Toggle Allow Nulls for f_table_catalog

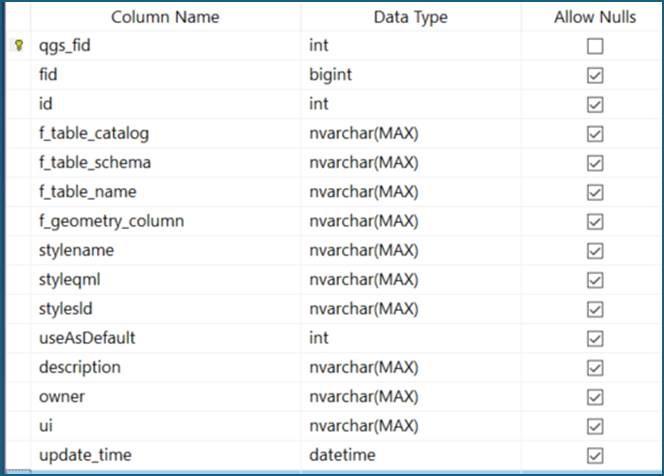tap(595, 134)
